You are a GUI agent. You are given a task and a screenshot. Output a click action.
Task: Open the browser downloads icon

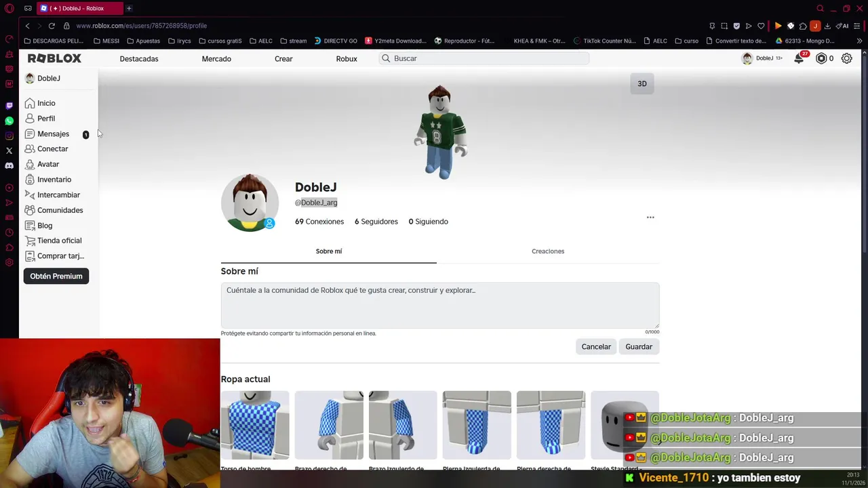(827, 26)
